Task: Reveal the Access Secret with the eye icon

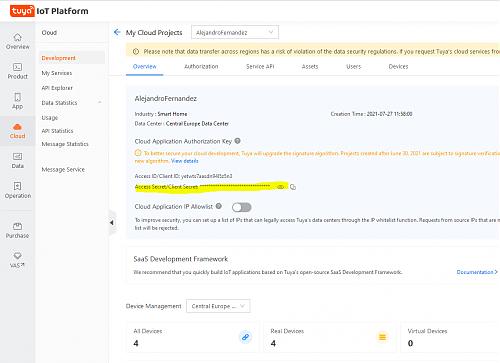Action: click(281, 187)
